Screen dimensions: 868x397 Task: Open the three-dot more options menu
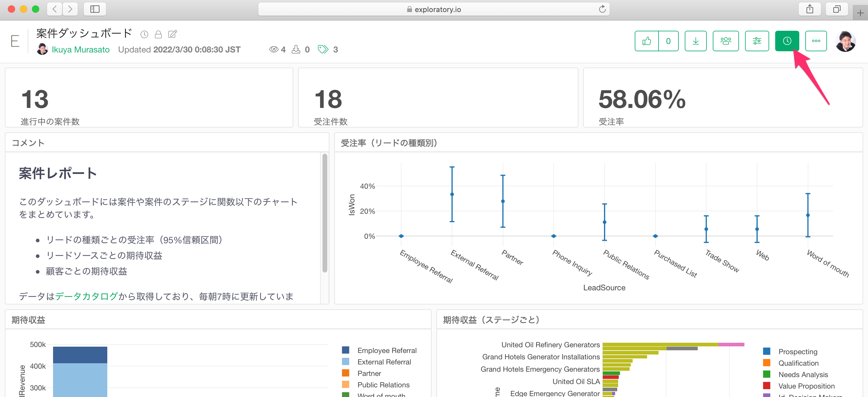click(x=816, y=41)
